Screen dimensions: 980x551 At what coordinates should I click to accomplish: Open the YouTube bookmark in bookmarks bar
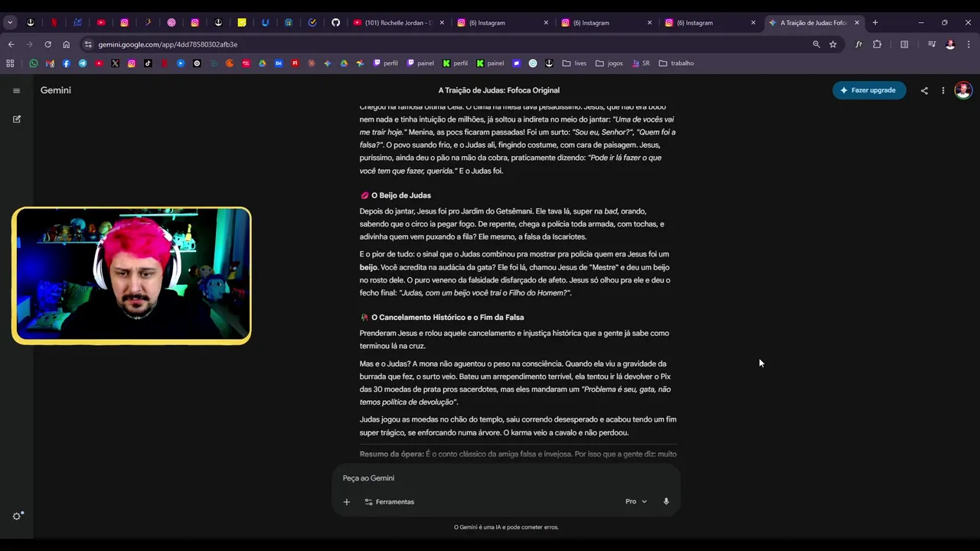click(99, 64)
